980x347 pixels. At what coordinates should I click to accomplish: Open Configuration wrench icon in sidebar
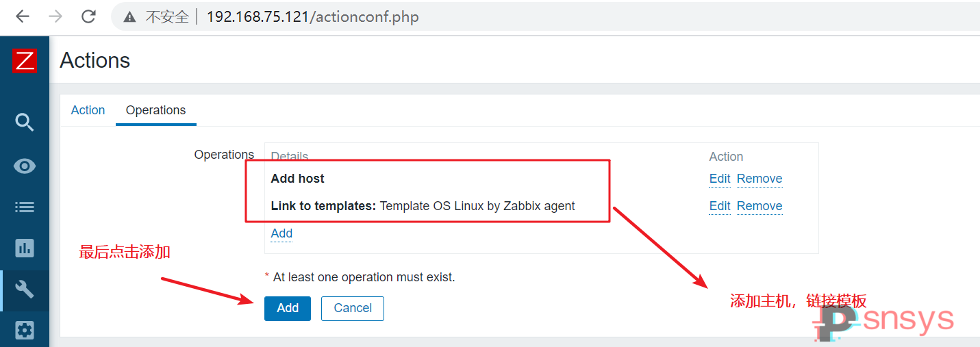click(25, 290)
